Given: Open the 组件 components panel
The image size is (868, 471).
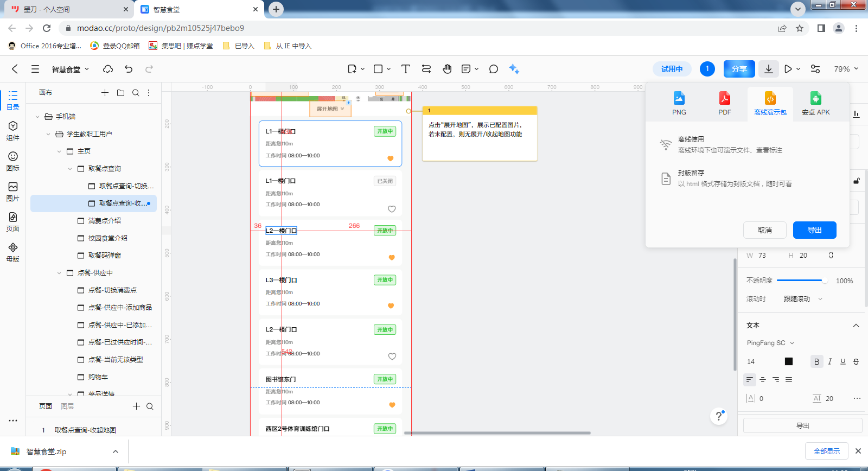Looking at the screenshot, I should [13, 131].
